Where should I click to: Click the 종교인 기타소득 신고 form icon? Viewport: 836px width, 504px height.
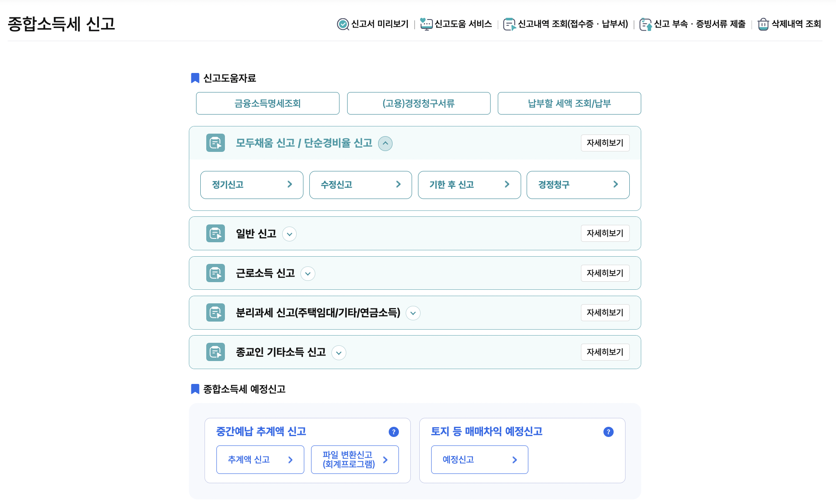[216, 352]
